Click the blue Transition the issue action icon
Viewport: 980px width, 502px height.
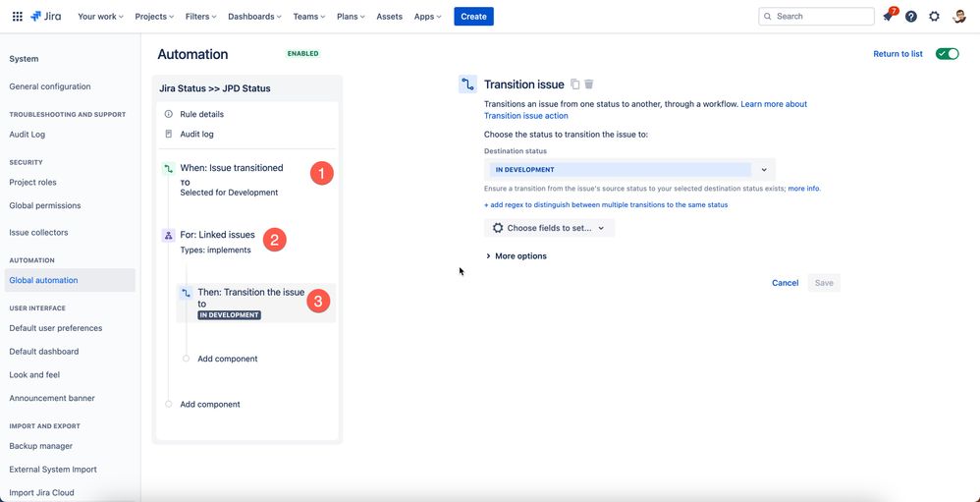point(186,293)
